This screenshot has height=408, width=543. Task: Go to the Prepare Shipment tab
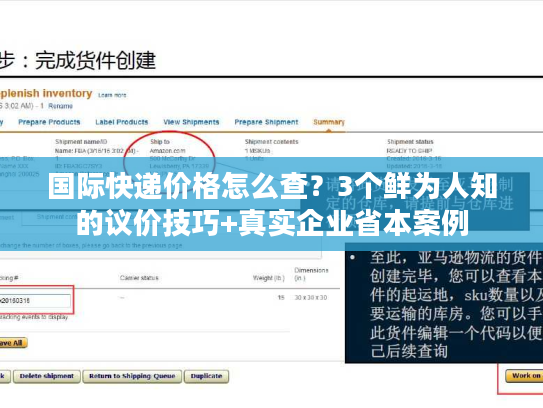[x=266, y=122]
